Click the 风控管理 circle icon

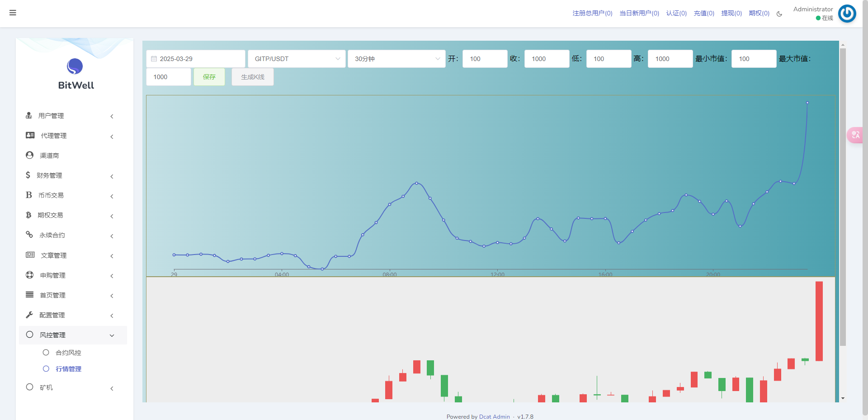(30, 335)
